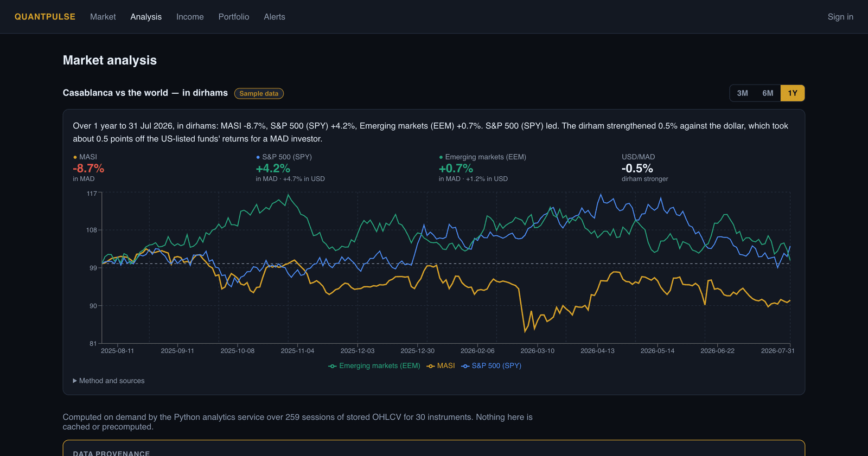
Task: Click the 'Casablanca vs the world' heading
Action: point(145,93)
